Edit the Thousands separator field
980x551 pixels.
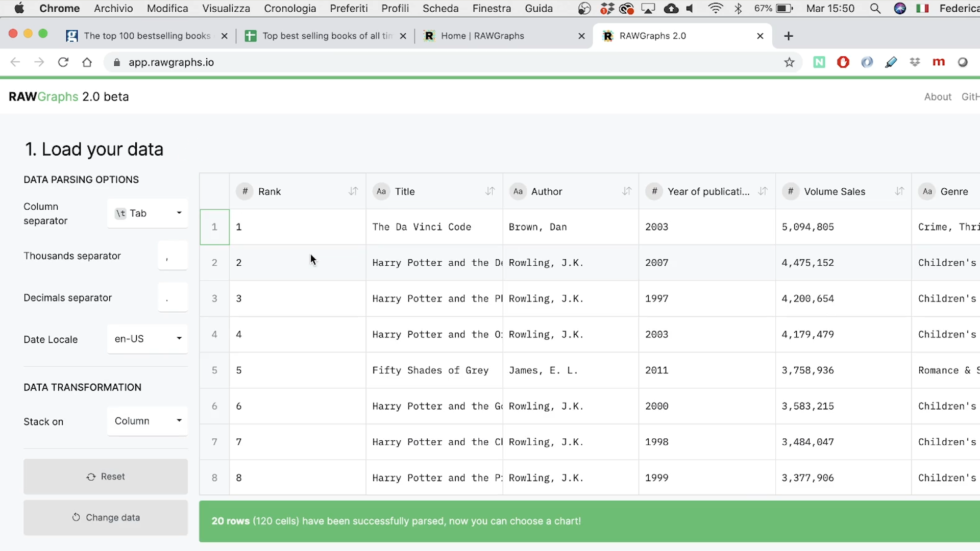pyautogui.click(x=173, y=256)
